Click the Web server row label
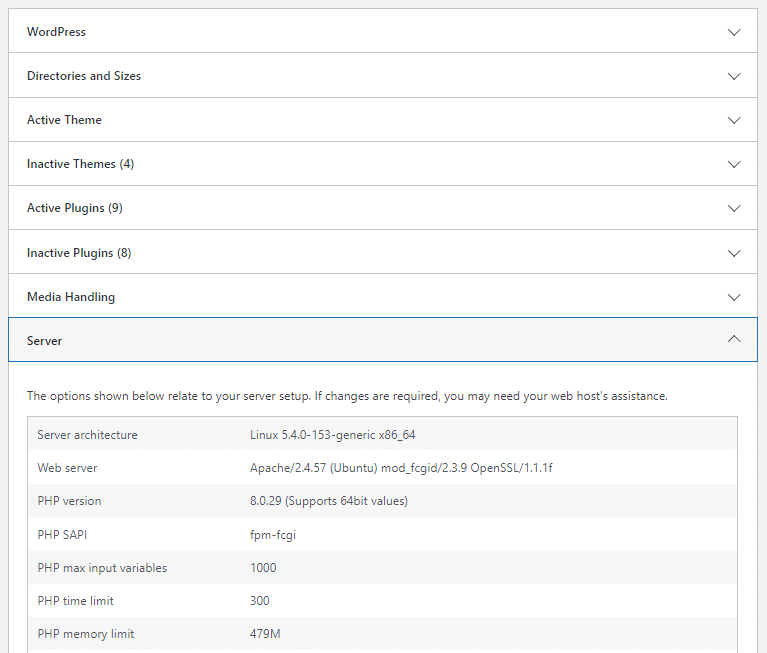 pyautogui.click(x=67, y=468)
